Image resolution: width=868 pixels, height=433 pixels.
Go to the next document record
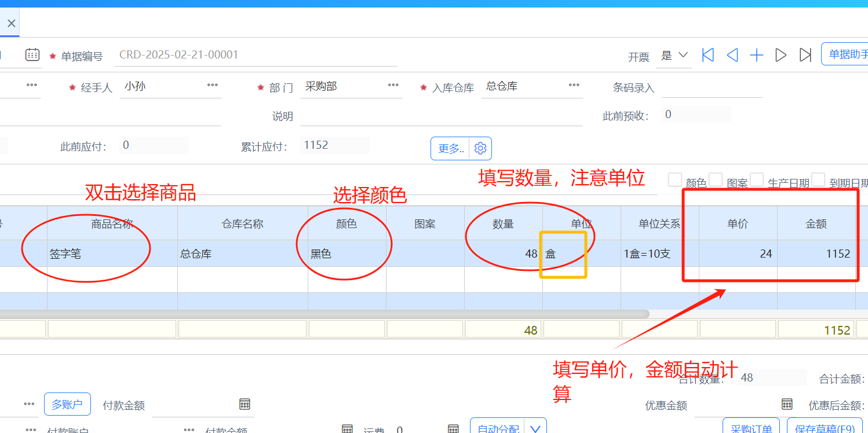[781, 55]
